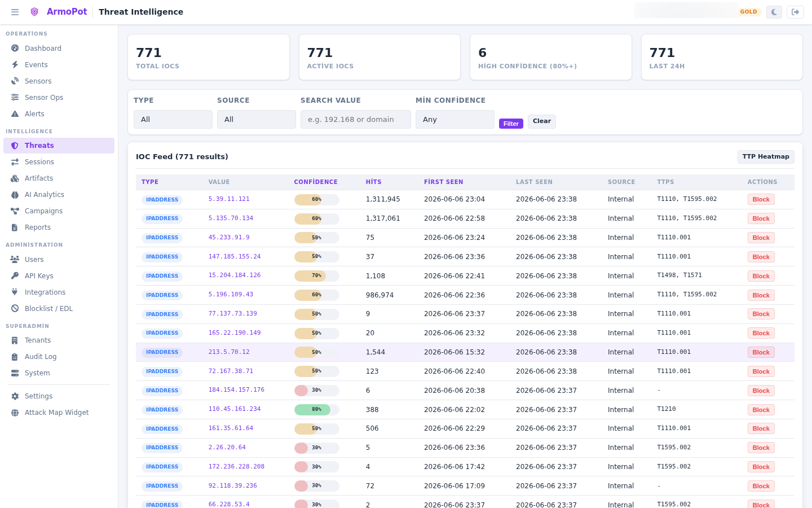Click the Tenants building icon
The height and width of the screenshot is (508, 812).
(15, 340)
